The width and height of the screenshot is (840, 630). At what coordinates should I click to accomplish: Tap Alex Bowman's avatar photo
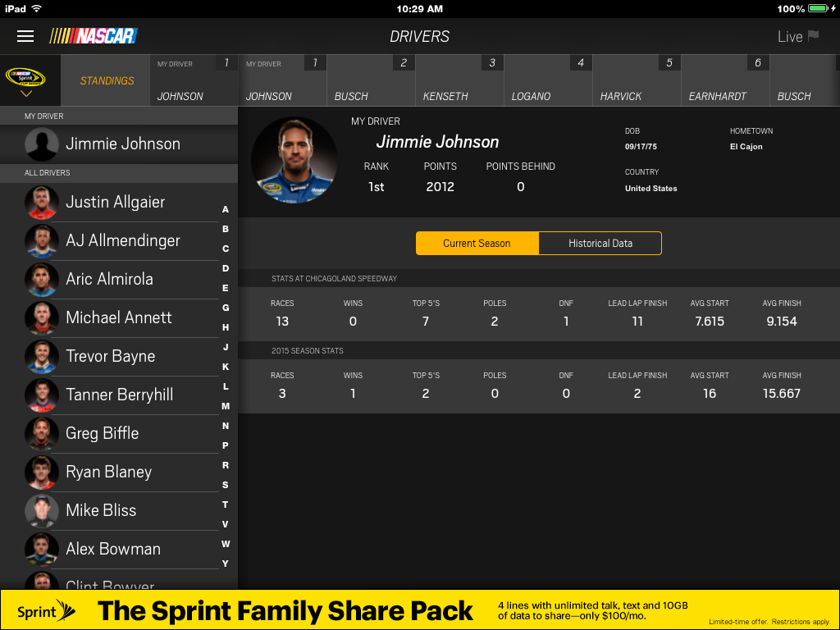pos(42,550)
